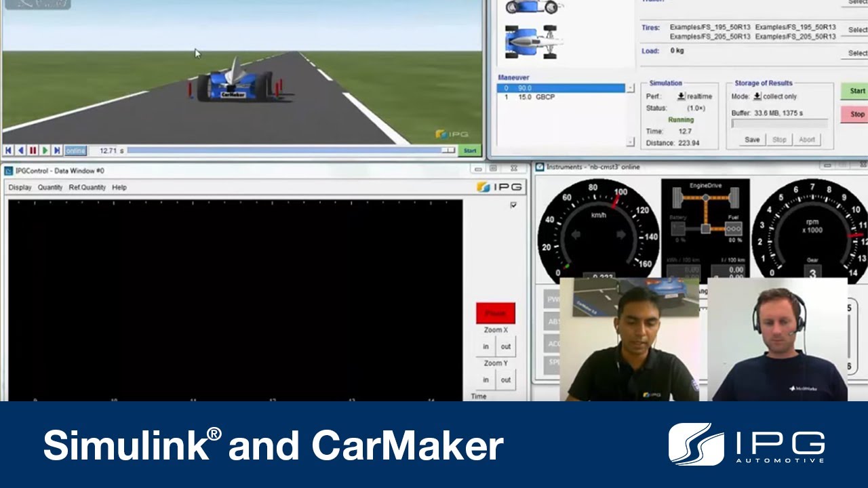Jump to end in IPGMovie playback bar
This screenshot has height=488, width=868.
coord(57,150)
